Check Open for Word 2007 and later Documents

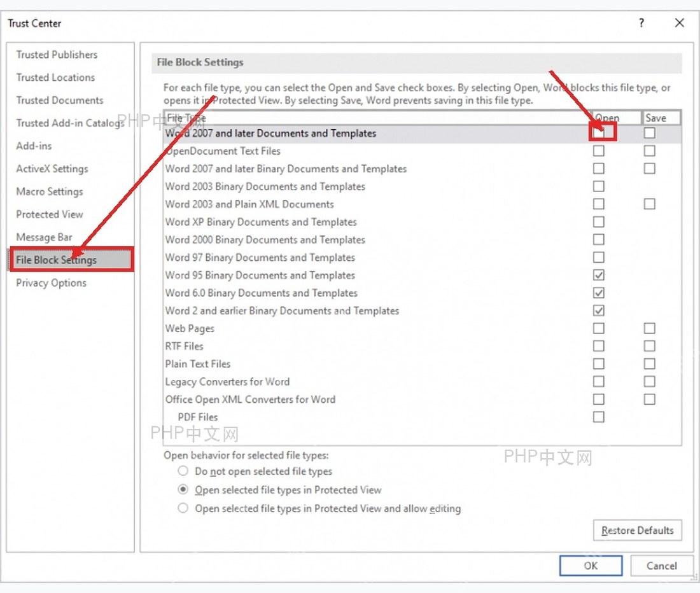[599, 133]
